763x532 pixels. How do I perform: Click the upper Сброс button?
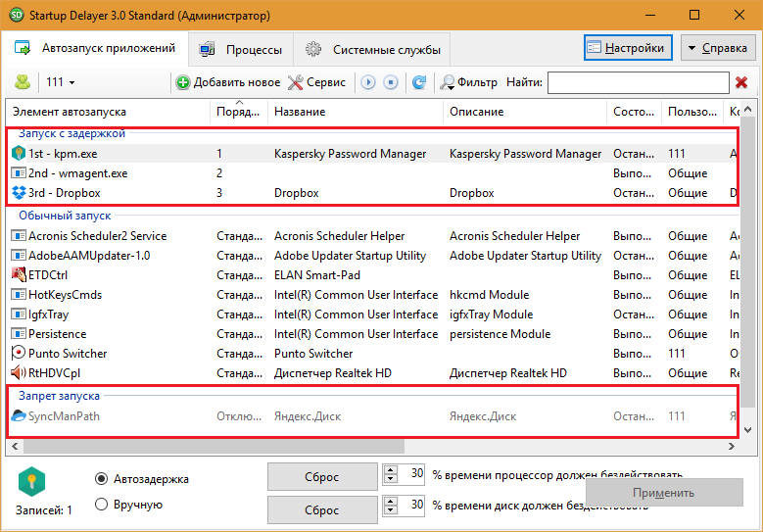click(x=321, y=477)
